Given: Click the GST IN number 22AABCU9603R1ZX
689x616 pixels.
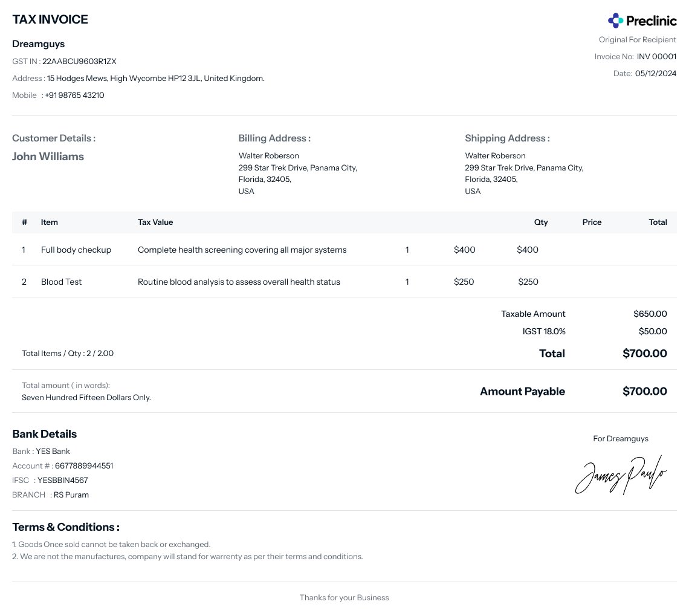Looking at the screenshot, I should coord(79,61).
